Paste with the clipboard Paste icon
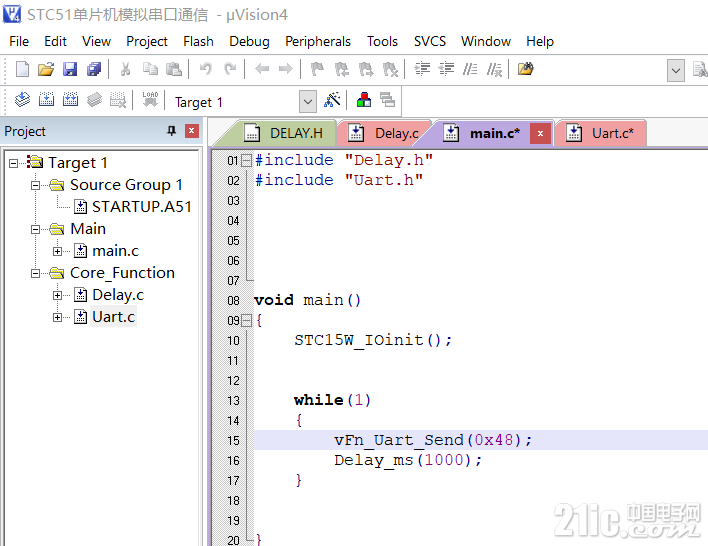Viewport: 708px width, 546px height. 174,69
